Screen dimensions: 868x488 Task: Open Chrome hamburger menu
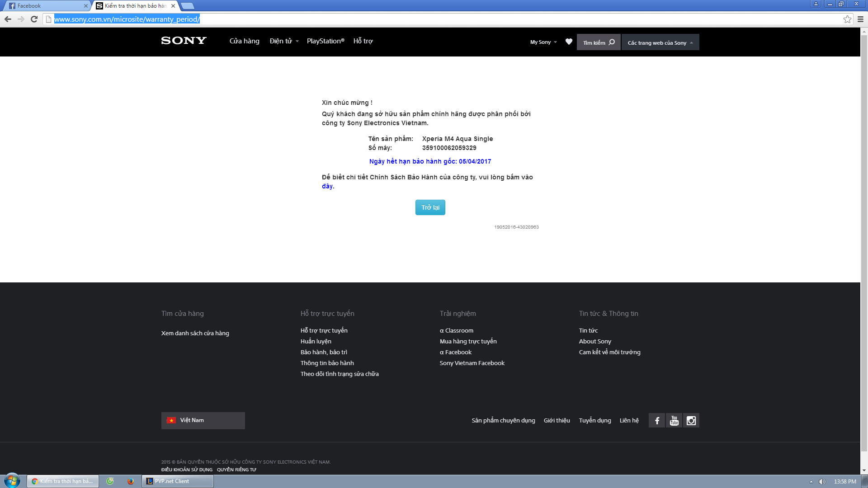(860, 19)
